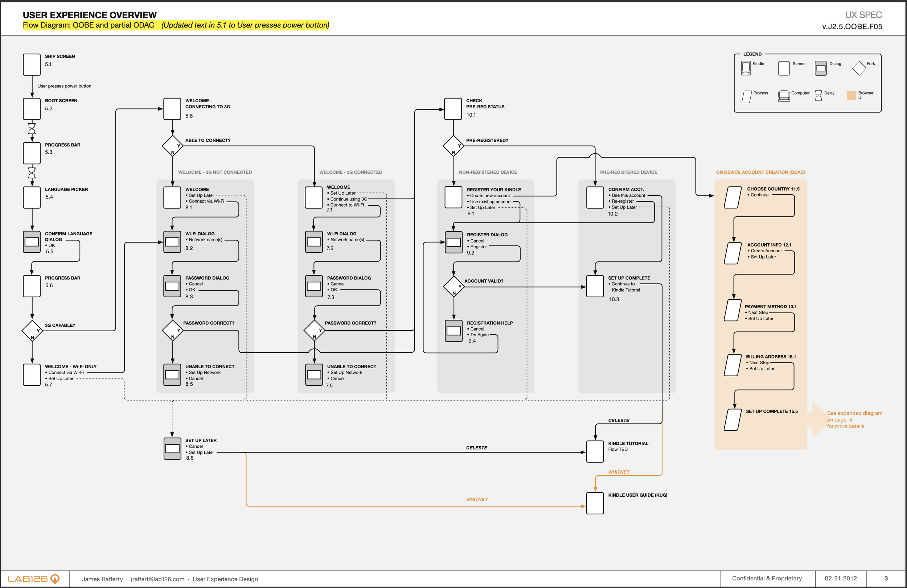Select the Billing Address 15.1 process icon
907x588 pixels.
(732, 365)
